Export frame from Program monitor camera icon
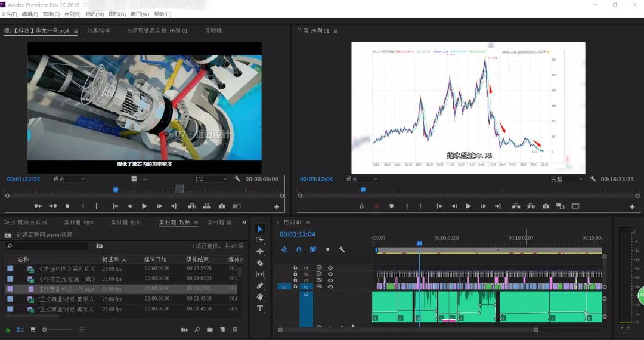Image resolution: width=644 pixels, height=340 pixels. (546, 206)
